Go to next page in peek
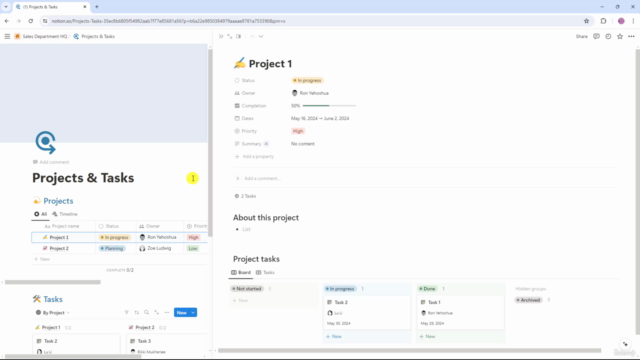640x360 pixels. pos(261,36)
